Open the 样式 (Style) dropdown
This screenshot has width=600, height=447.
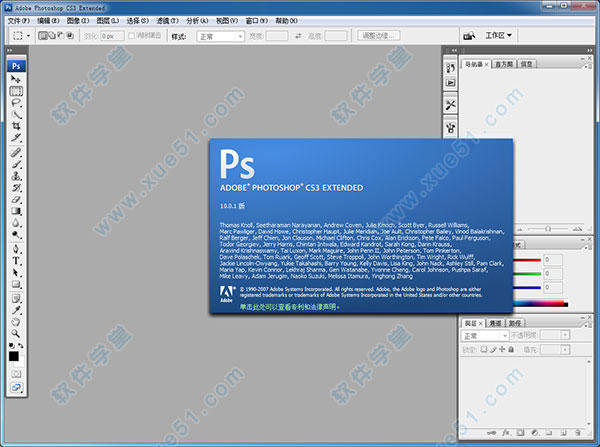[220, 36]
